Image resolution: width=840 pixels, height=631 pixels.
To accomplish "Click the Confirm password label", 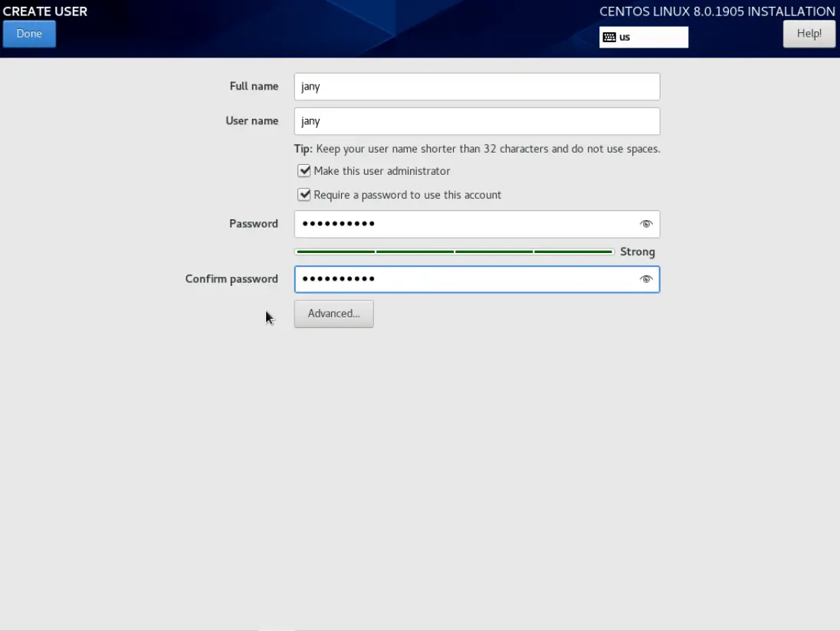I will coord(231,279).
